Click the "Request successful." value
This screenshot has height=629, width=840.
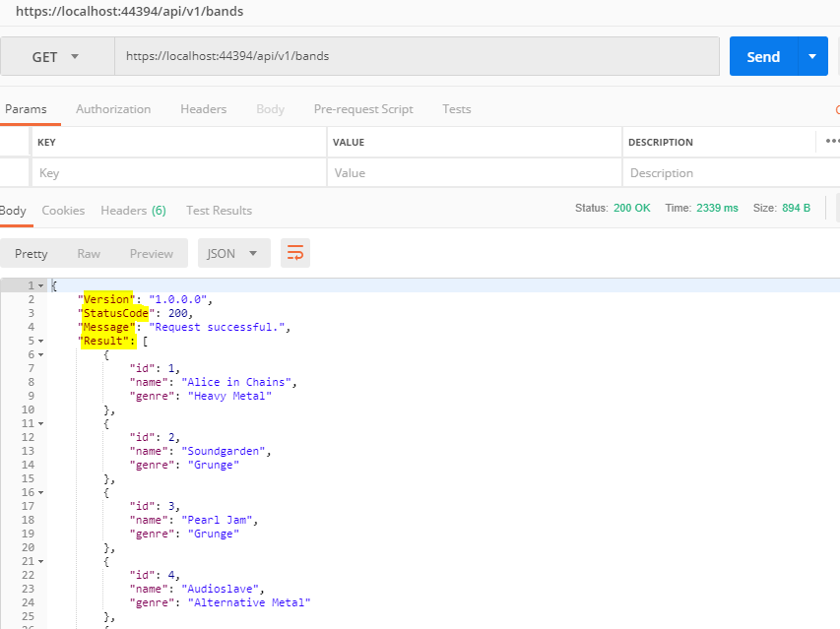pyautogui.click(x=217, y=327)
